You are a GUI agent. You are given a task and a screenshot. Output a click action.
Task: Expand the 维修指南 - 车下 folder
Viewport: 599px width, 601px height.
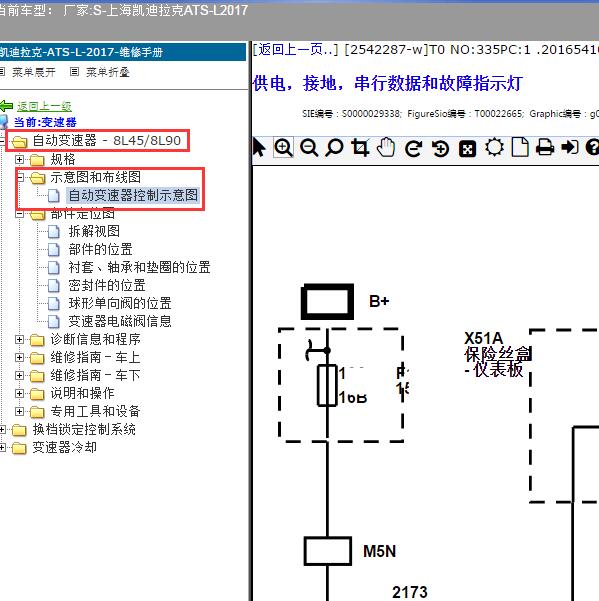tap(20, 376)
